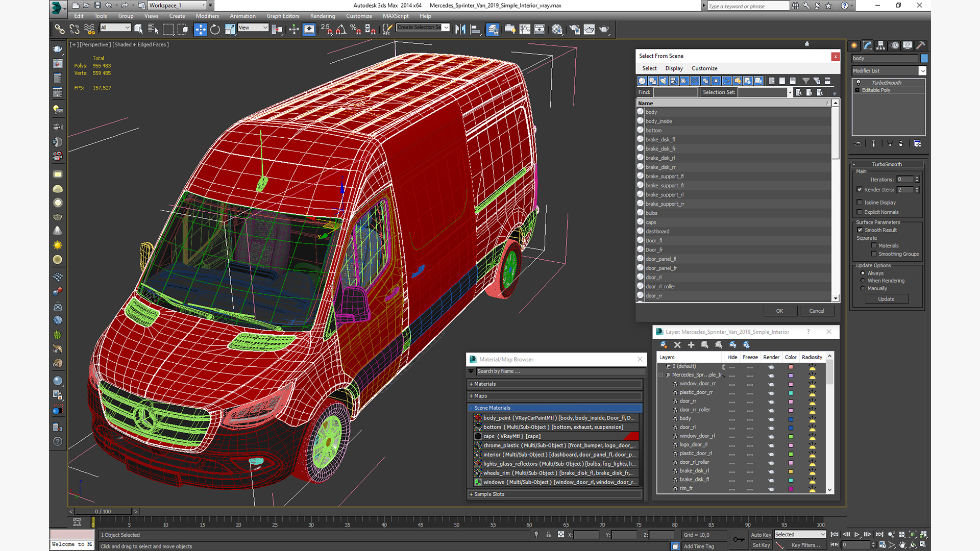Click the Select by Name toolbar icon

click(x=153, y=30)
